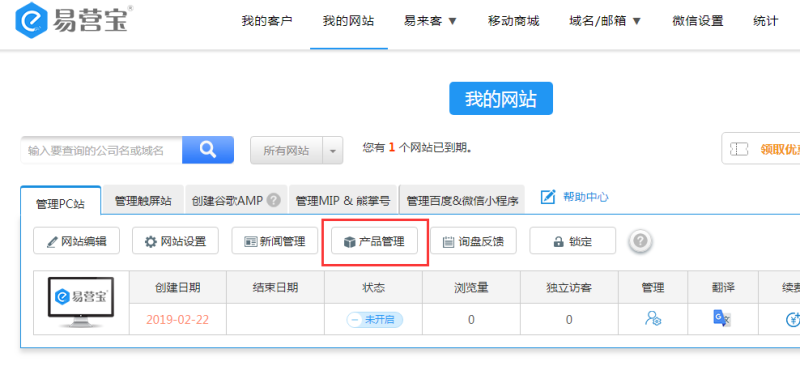800x366 pixels.
Task: Switch to the 管理PC站 tab
Action: point(61,201)
